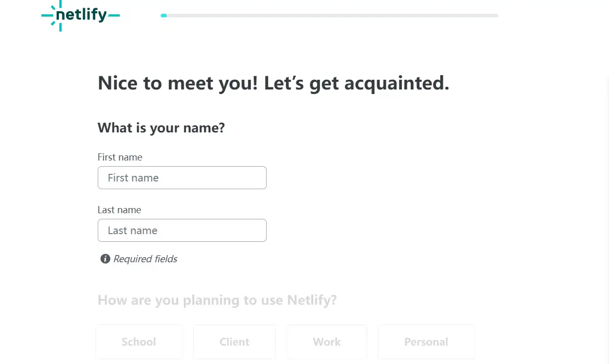This screenshot has width=609, height=364.
Task: Click the Netlify wordmark in the header
Action: click(x=82, y=15)
